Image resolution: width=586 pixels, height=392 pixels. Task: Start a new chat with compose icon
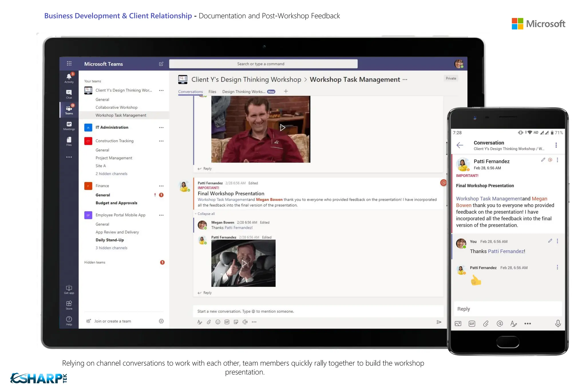pyautogui.click(x=161, y=64)
